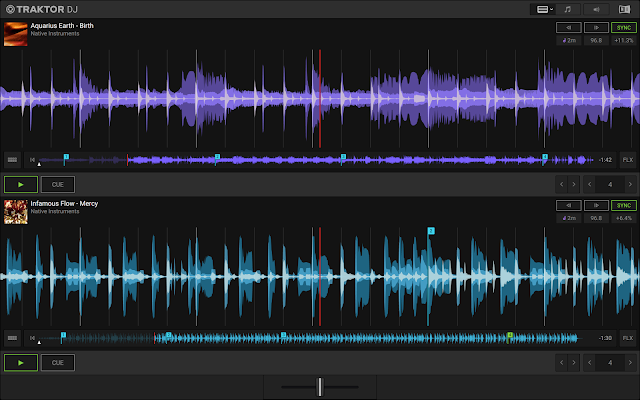Viewport: 640px width, 400px height.
Task: Click the -1:42 remaining time on top deck
Action: [605, 160]
